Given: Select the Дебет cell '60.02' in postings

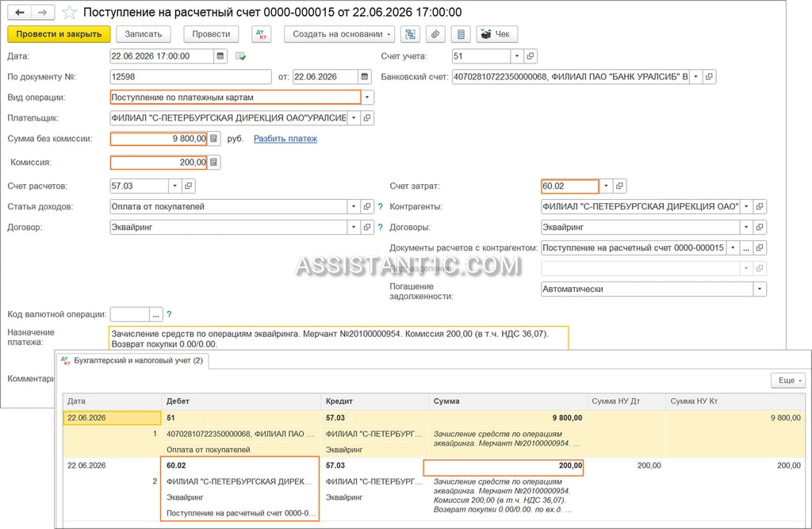Looking at the screenshot, I should pyautogui.click(x=241, y=466).
